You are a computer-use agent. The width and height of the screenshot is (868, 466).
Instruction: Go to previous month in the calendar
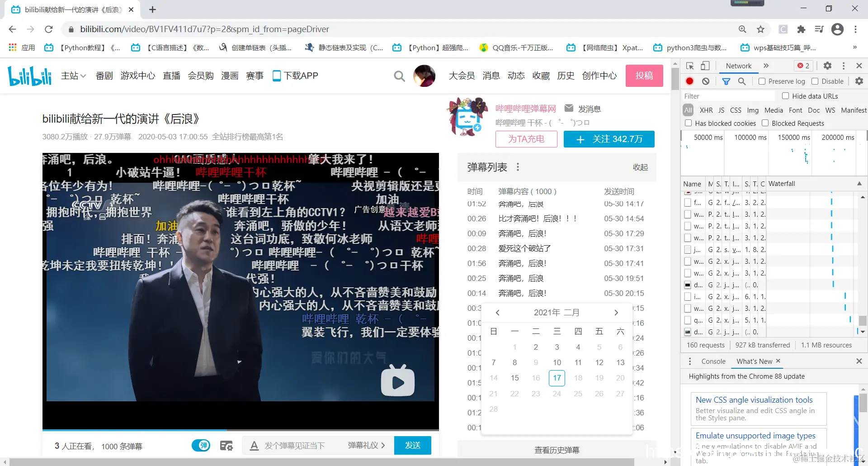(x=497, y=312)
